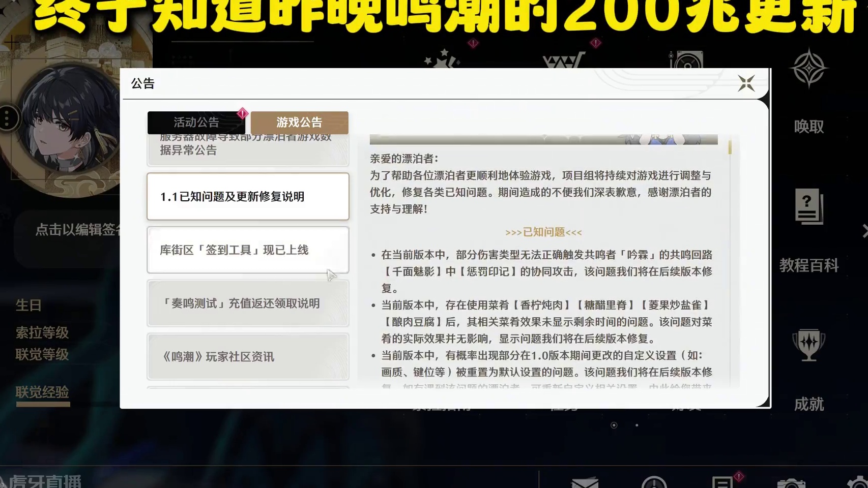This screenshot has height=488, width=868.
Task: View the 「奏鸣测试」充值返还领取说明 announcement
Action: tap(248, 303)
